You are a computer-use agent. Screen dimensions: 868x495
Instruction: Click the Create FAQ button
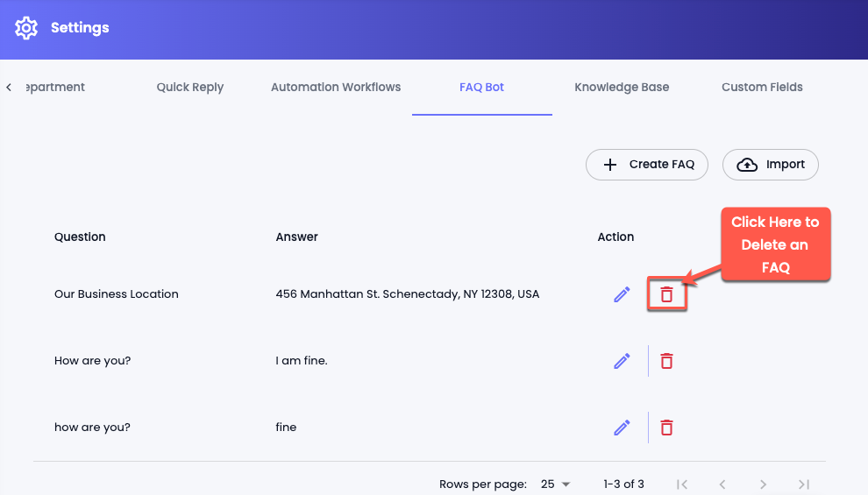[646, 165]
